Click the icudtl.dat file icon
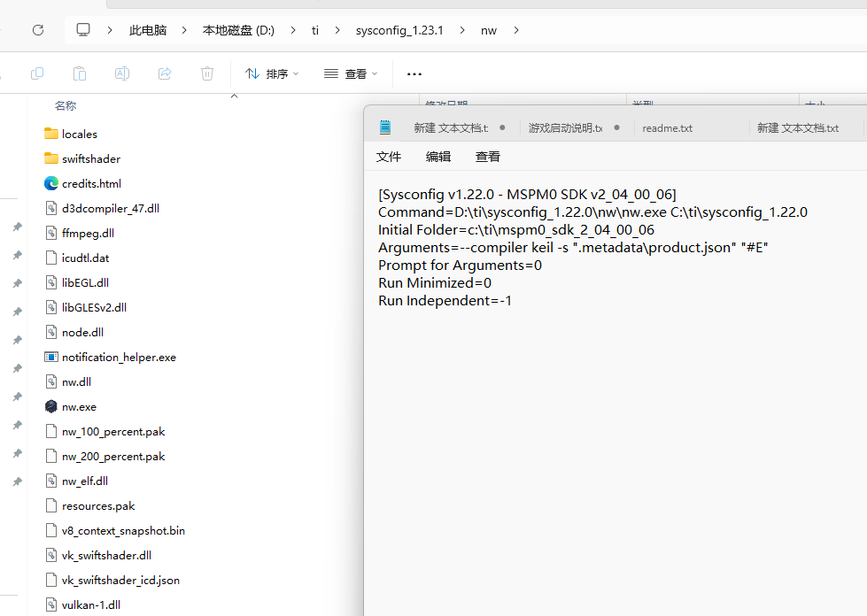 coord(50,258)
